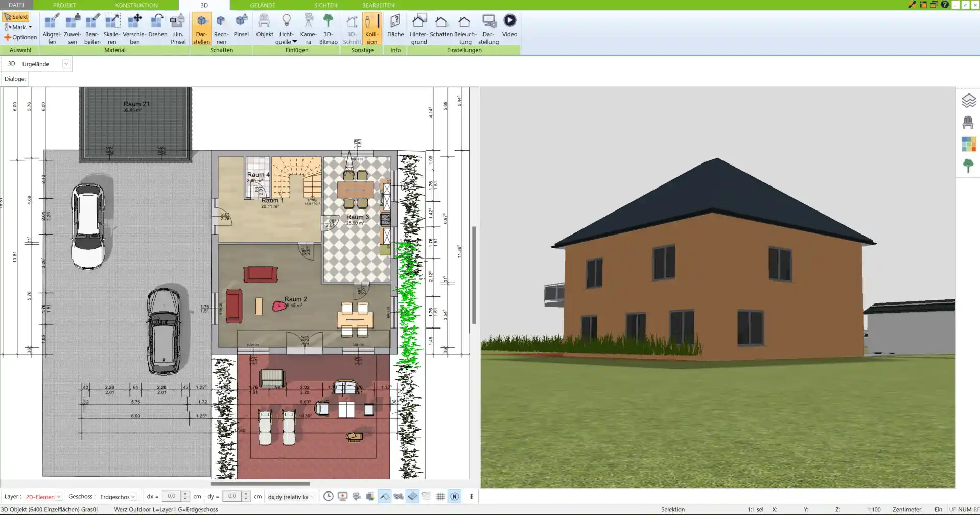This screenshot has width=980, height=515.
Task: Switch to the KONSTRUKTION tab
Action: (x=136, y=5)
